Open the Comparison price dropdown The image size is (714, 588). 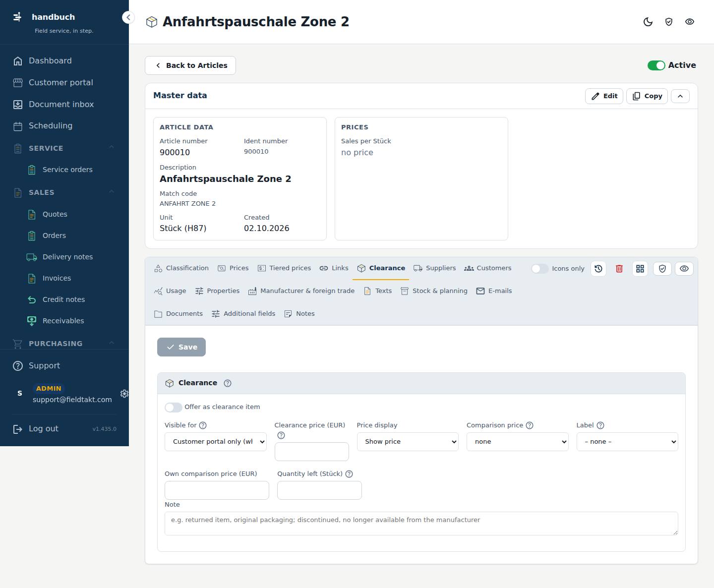tap(518, 442)
